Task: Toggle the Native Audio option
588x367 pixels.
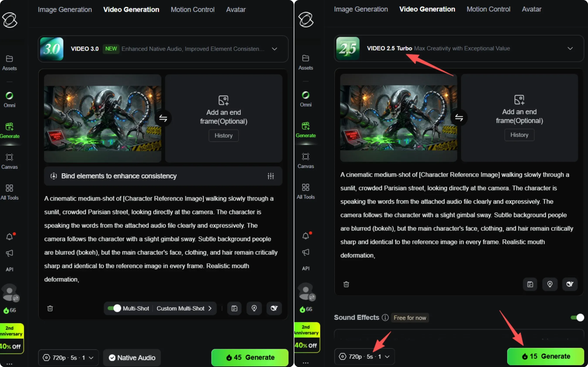Action: point(132,357)
